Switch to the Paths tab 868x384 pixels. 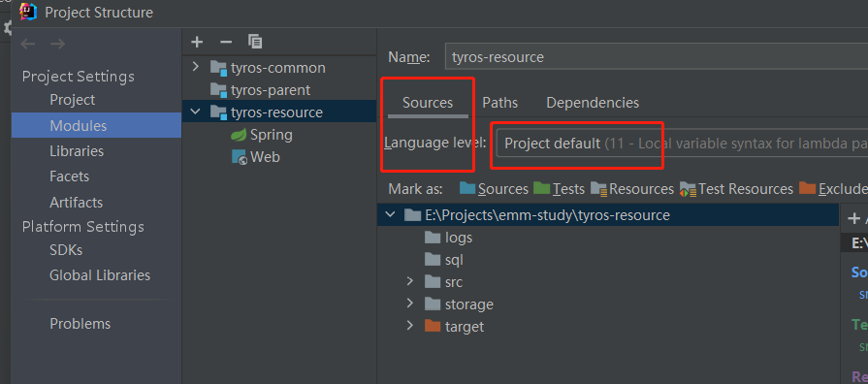pos(499,103)
